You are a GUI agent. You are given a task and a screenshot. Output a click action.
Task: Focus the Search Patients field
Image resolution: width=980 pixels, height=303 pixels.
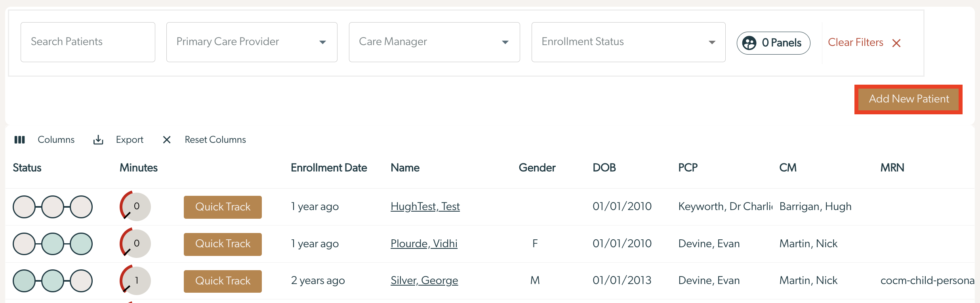(x=88, y=42)
